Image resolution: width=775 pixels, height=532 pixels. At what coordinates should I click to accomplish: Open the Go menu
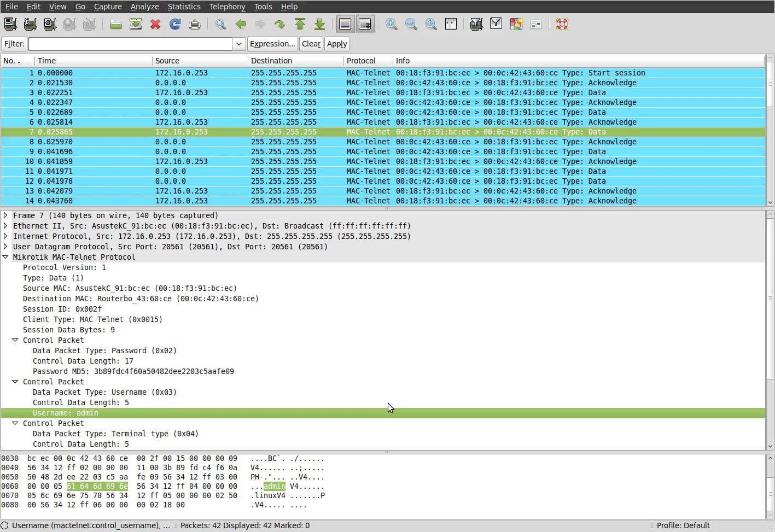80,7
